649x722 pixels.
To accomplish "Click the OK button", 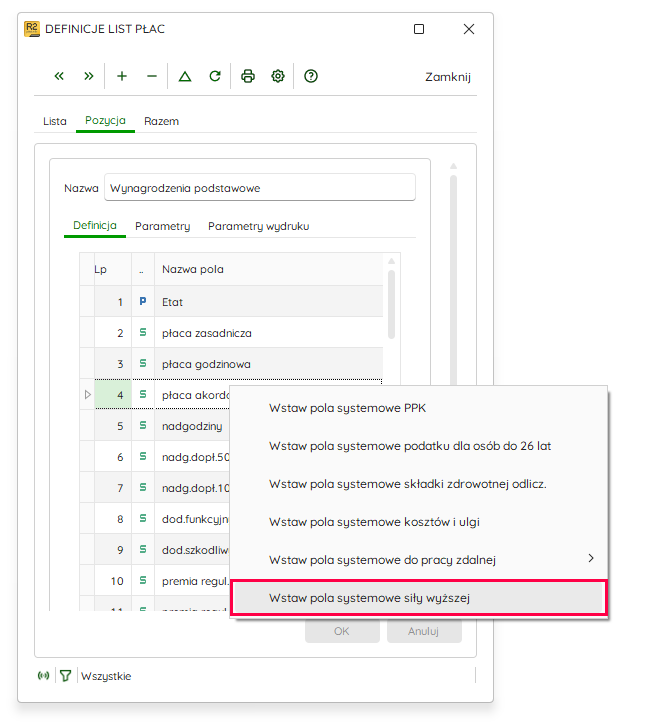I will (x=342, y=631).
